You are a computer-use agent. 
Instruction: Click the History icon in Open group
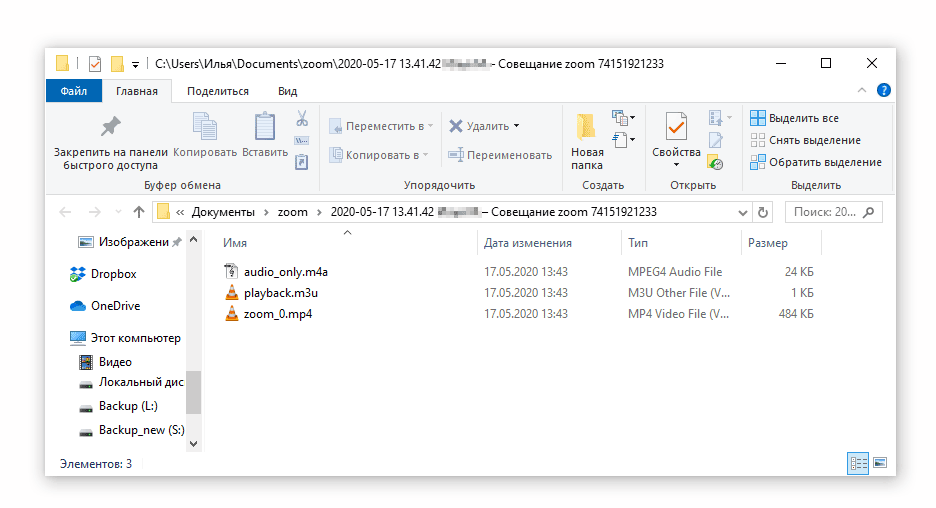715,162
